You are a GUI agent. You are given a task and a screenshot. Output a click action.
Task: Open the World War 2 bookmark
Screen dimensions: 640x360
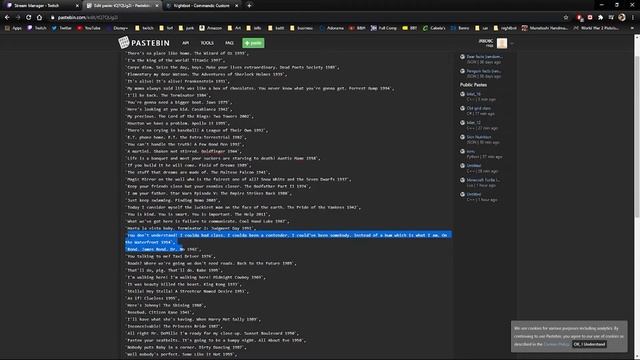coord(596,28)
